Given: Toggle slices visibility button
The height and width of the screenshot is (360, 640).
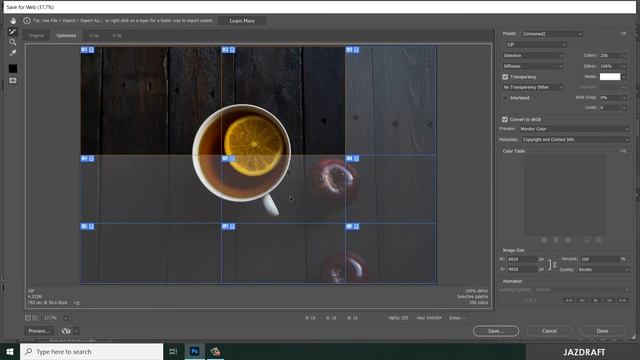Looking at the screenshot, I should tap(13, 80).
